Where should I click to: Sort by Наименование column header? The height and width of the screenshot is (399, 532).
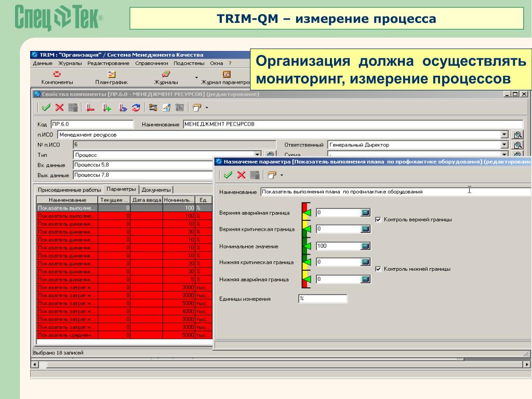pyautogui.click(x=67, y=200)
